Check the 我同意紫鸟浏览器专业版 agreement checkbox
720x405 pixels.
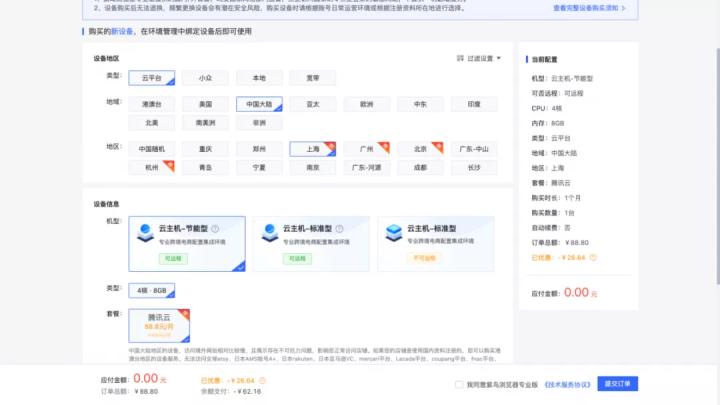458,384
